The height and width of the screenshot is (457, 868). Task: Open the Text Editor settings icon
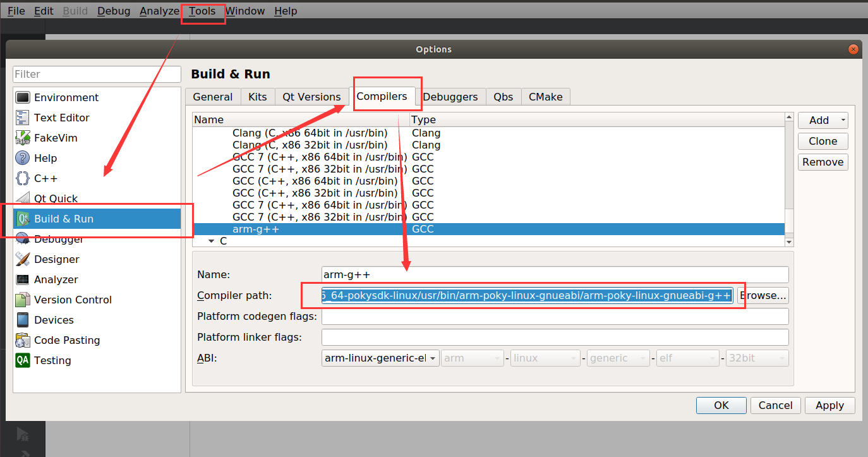pos(23,118)
